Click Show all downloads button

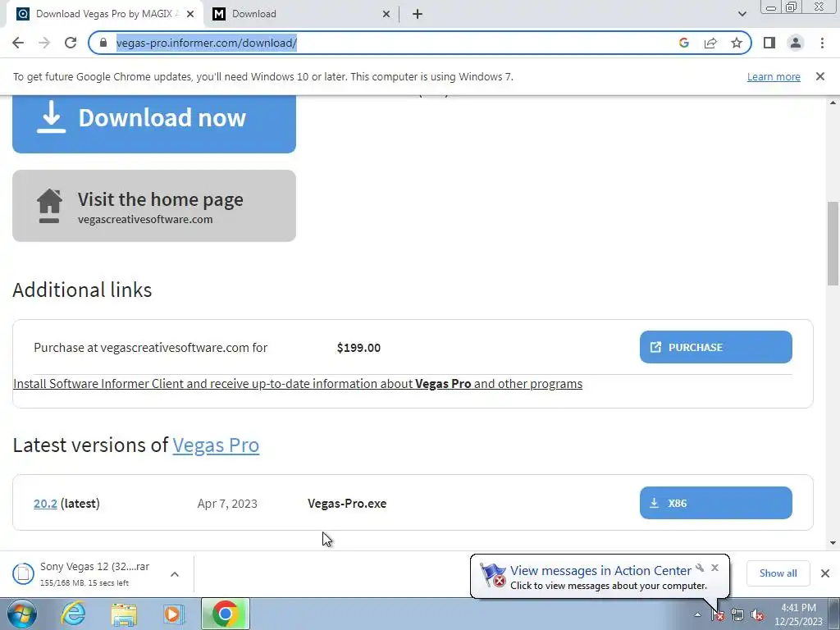[778, 573]
